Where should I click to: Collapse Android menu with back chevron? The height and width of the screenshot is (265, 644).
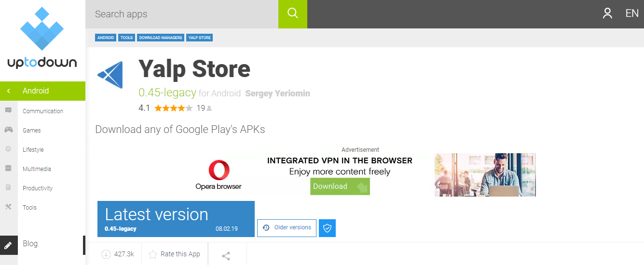(9, 91)
